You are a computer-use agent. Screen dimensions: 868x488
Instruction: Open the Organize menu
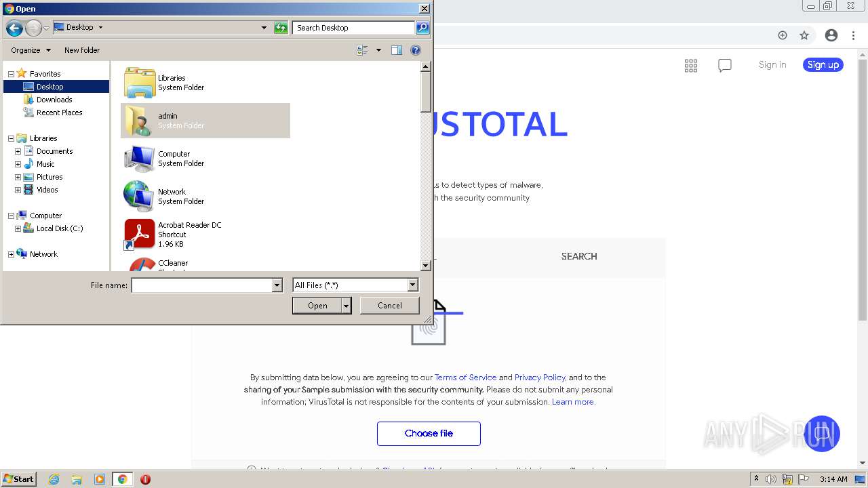tap(31, 50)
